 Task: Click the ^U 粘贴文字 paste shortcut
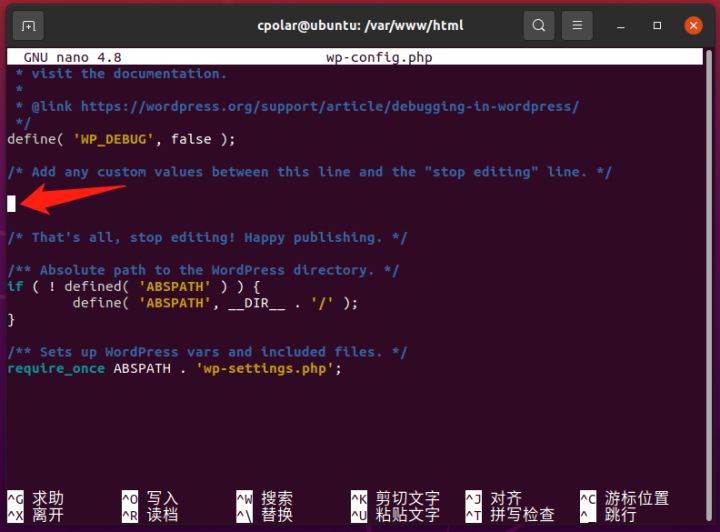click(395, 515)
